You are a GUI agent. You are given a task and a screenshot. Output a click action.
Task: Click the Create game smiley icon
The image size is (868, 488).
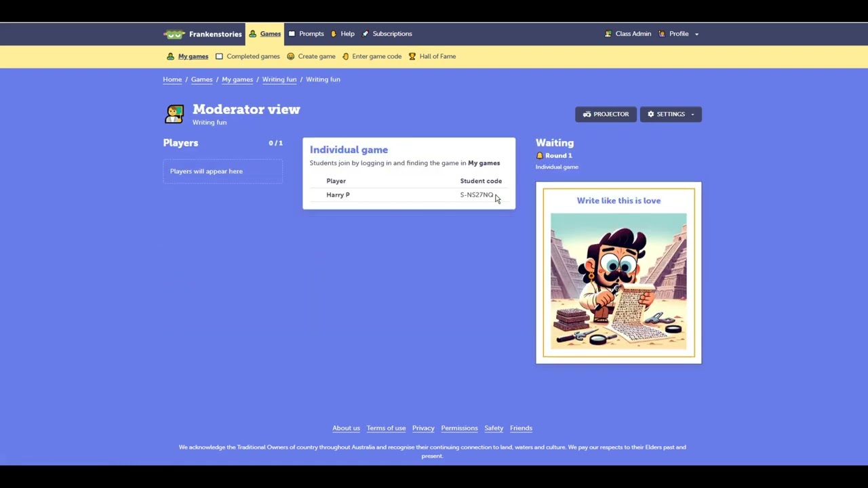point(290,56)
